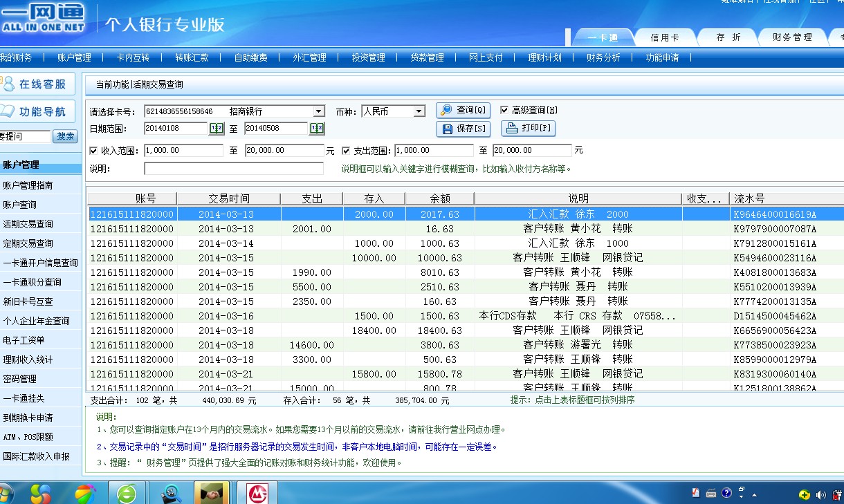Select 定期交易查询 in the sidebar
The image size is (844, 504).
point(28,243)
